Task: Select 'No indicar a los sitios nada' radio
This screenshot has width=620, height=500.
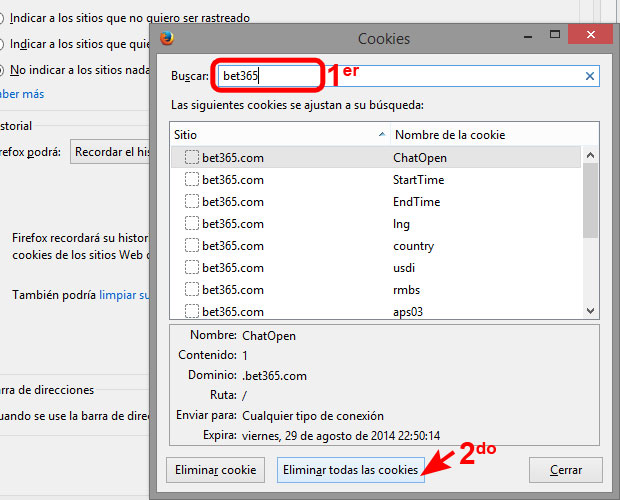Action: pyautogui.click(x=1, y=70)
